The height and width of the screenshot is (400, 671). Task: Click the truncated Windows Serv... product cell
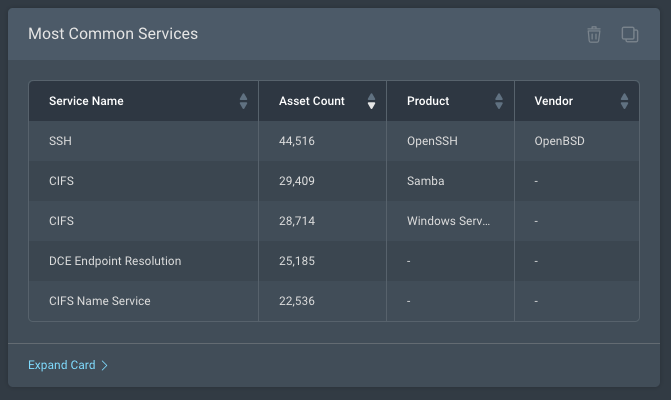click(x=448, y=221)
